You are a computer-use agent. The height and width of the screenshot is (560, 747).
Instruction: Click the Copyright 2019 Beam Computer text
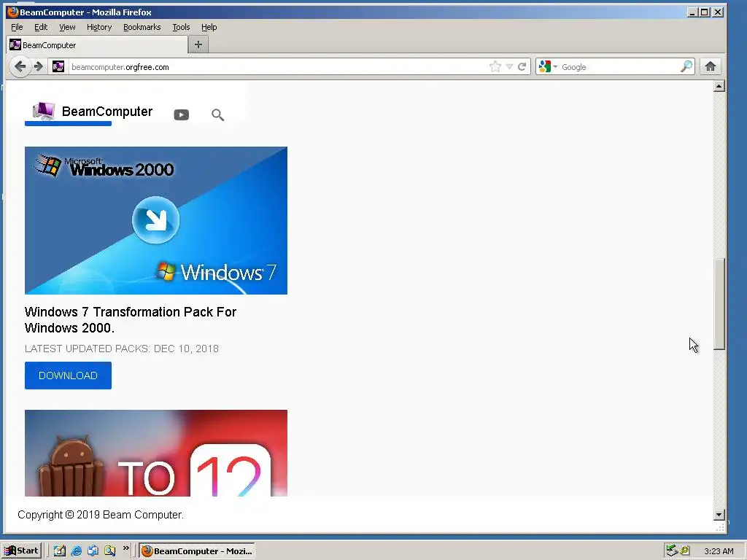point(101,515)
